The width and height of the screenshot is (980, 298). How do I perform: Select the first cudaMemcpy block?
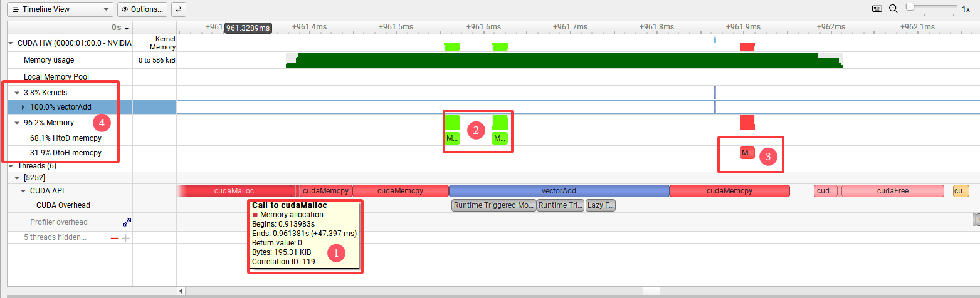[325, 191]
